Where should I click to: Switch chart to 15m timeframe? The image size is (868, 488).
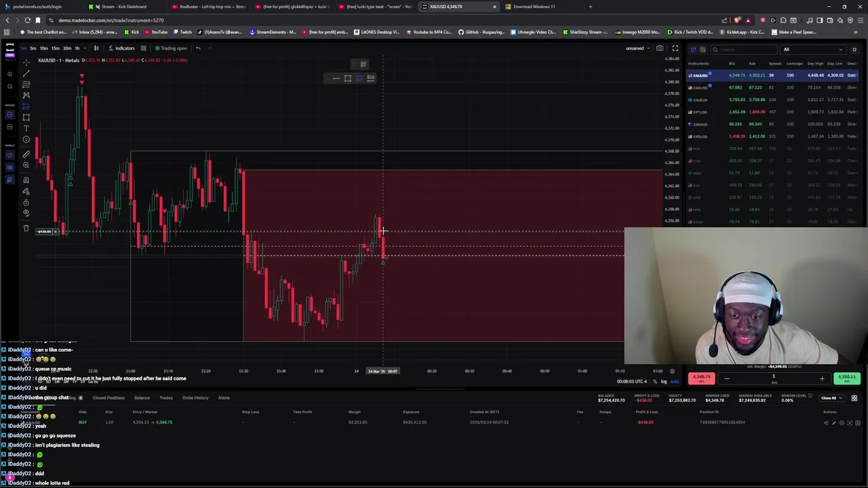(x=56, y=48)
